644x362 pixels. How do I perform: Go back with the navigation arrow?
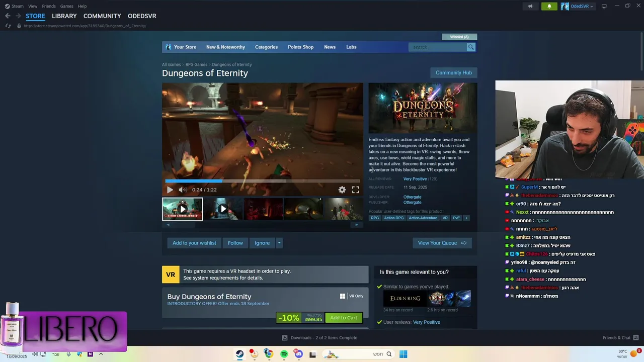(8, 16)
